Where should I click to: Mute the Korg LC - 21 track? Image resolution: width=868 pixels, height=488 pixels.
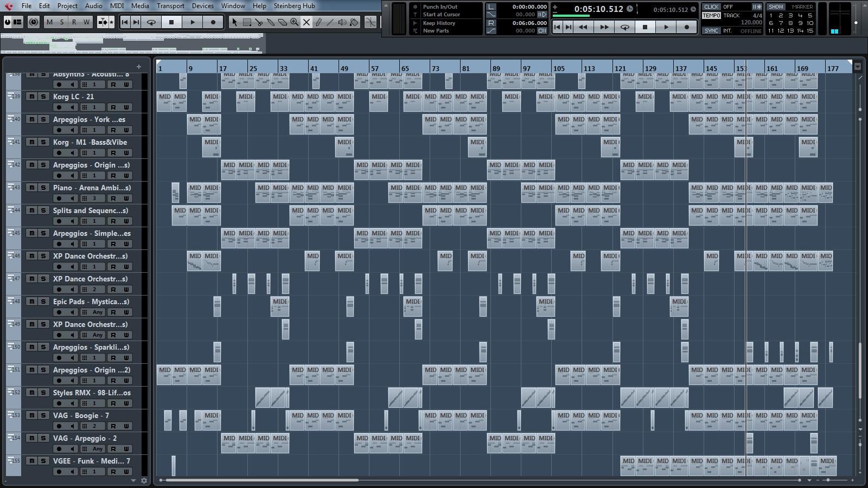32,97
